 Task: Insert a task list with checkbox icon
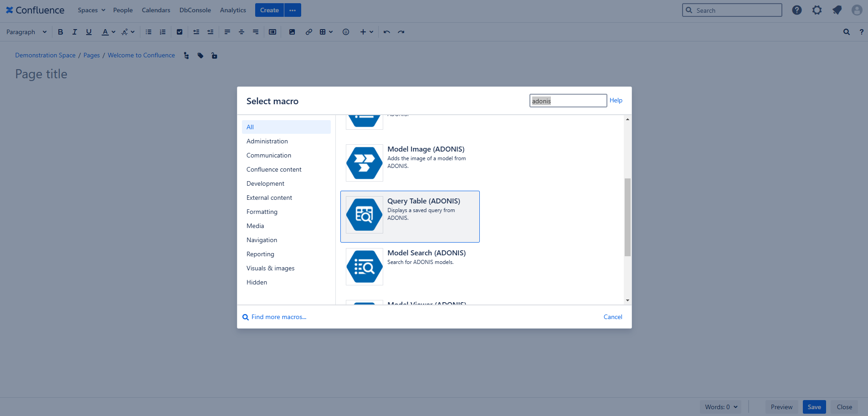tap(180, 32)
